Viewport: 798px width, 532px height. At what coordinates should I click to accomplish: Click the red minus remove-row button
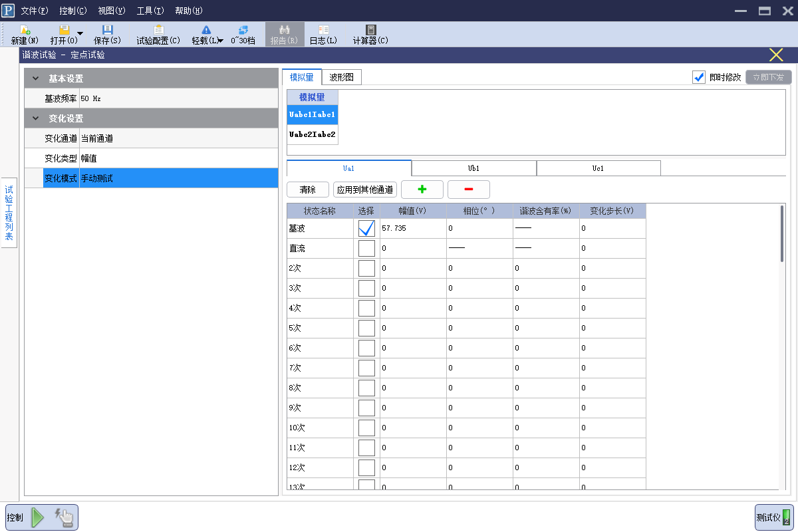[468, 190]
